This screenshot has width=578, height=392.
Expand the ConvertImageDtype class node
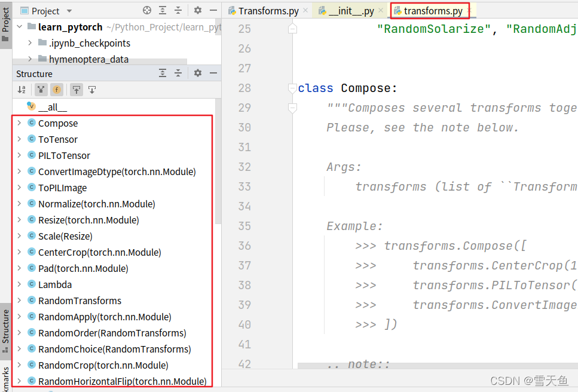click(x=19, y=171)
